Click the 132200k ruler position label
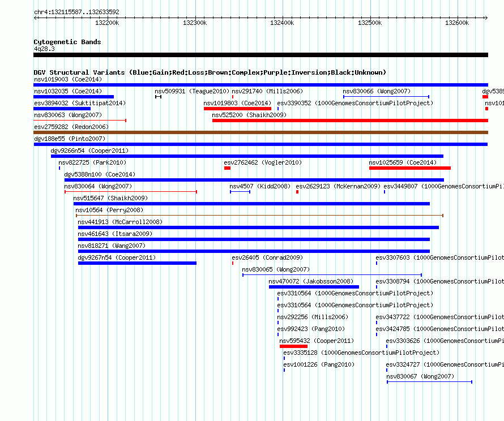The height and width of the screenshot is (421, 504). coord(107,23)
